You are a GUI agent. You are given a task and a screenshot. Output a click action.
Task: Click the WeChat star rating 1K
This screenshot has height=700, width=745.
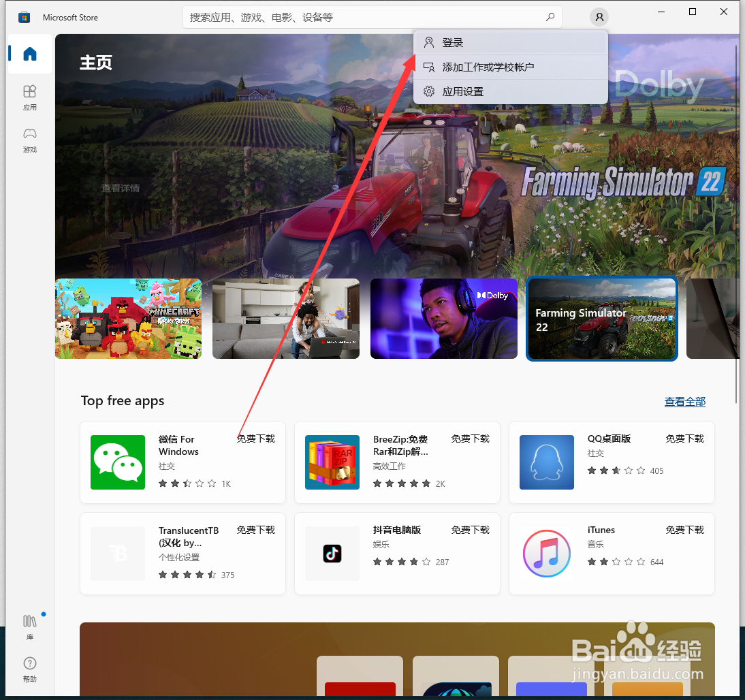pyautogui.click(x=195, y=483)
